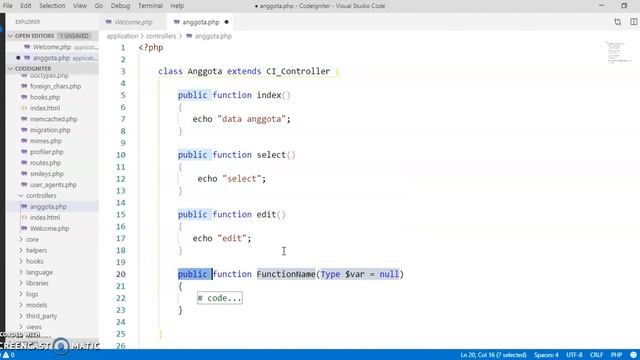Expand the models folder

[36, 305]
